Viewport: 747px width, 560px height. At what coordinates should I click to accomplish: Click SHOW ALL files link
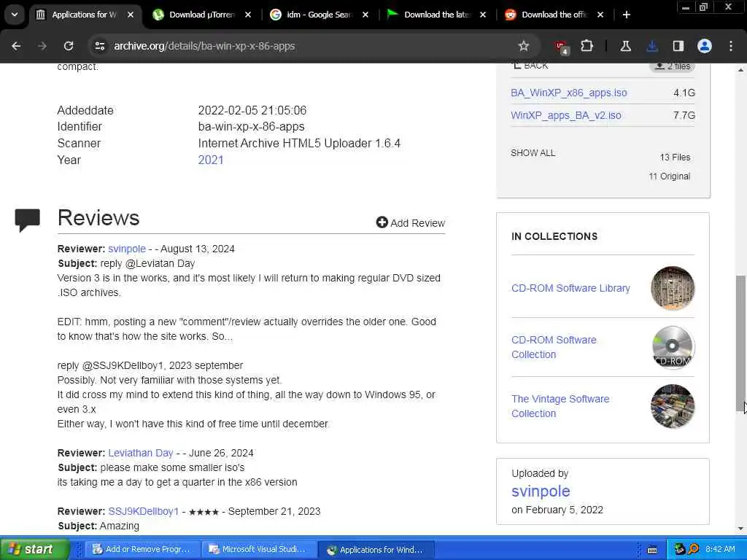click(x=533, y=153)
